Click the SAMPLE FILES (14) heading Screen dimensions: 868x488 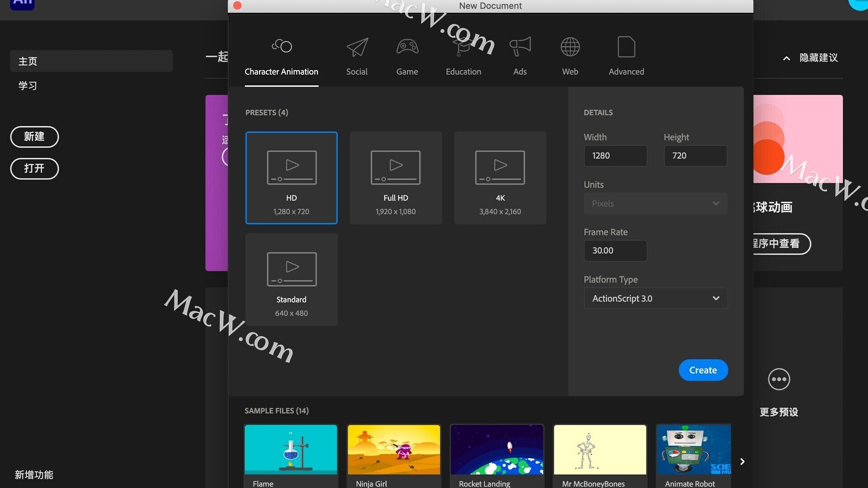pos(277,411)
